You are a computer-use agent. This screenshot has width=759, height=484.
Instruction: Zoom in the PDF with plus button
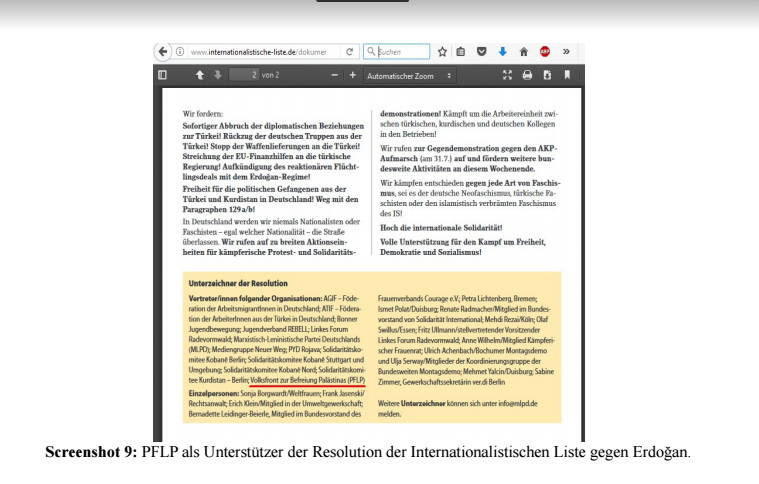pos(352,75)
